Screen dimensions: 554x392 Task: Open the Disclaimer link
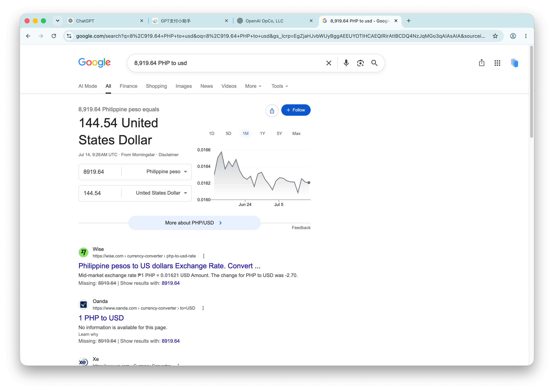[168, 155]
